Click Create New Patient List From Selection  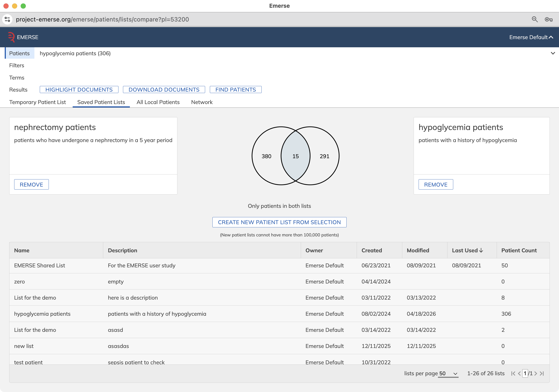pos(279,222)
